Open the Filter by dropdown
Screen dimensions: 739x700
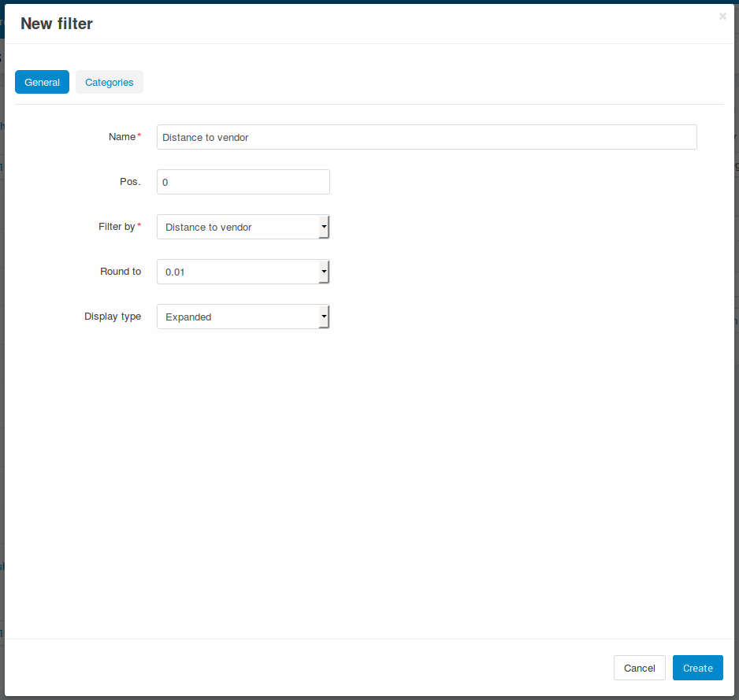[x=243, y=227]
